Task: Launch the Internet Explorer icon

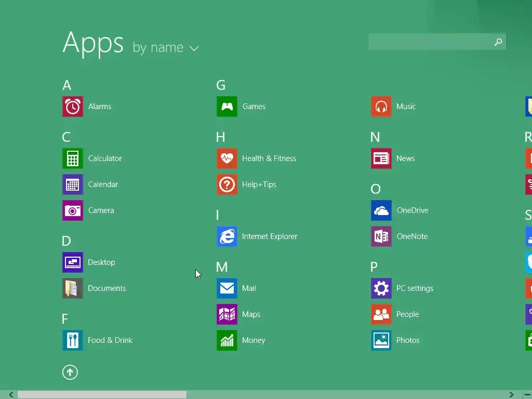Action: point(227,236)
